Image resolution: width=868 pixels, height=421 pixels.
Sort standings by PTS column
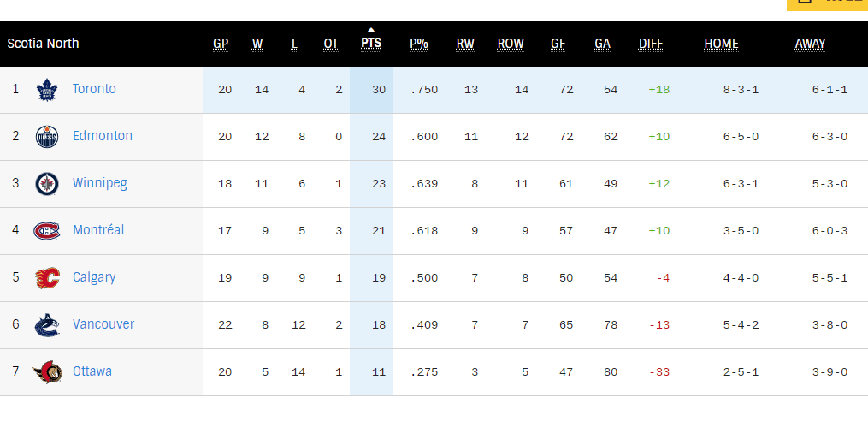click(x=371, y=43)
